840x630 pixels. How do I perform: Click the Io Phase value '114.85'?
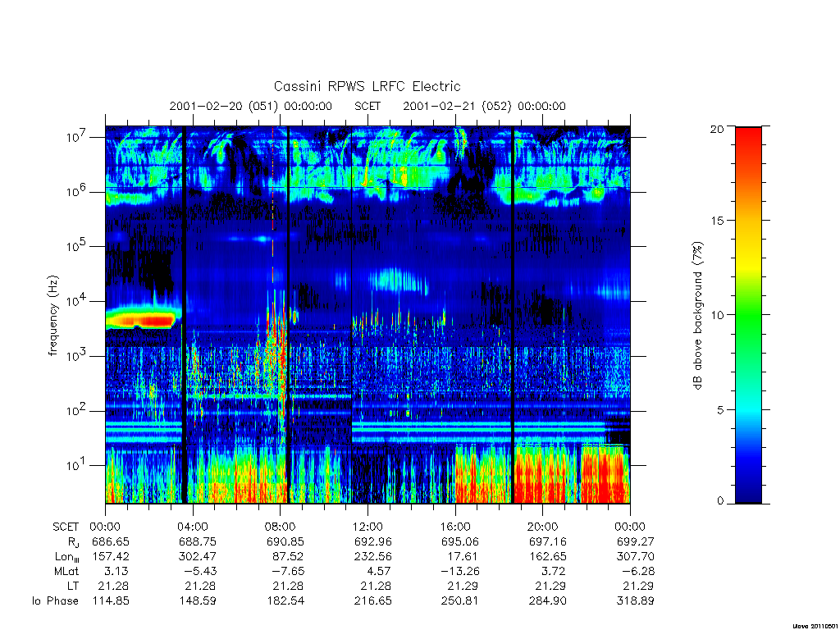111,601
